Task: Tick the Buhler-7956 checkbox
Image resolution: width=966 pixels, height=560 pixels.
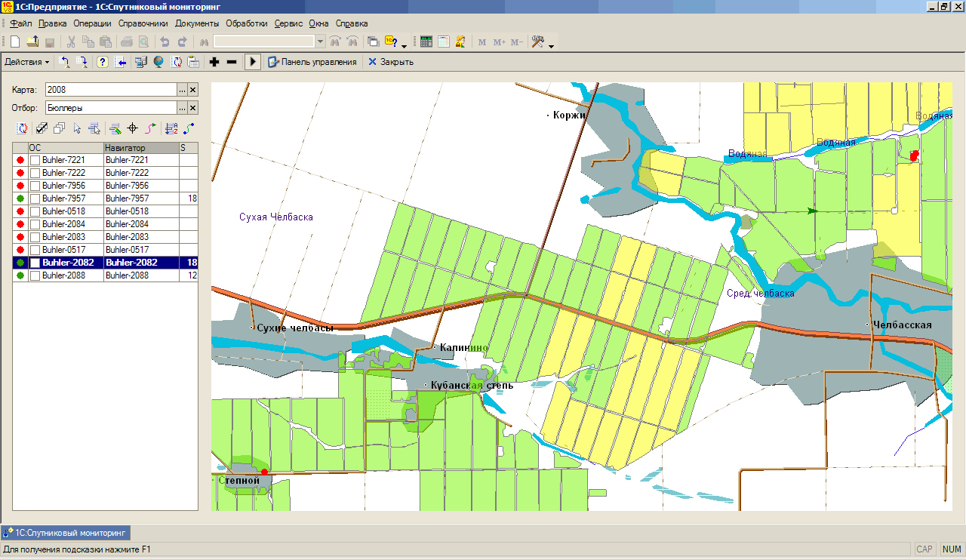Action: (35, 186)
